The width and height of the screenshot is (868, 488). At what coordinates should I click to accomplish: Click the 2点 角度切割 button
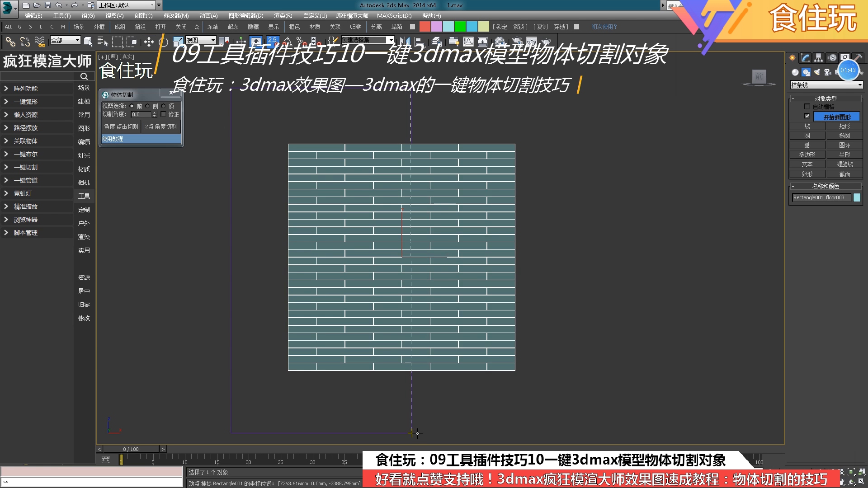pos(161,127)
